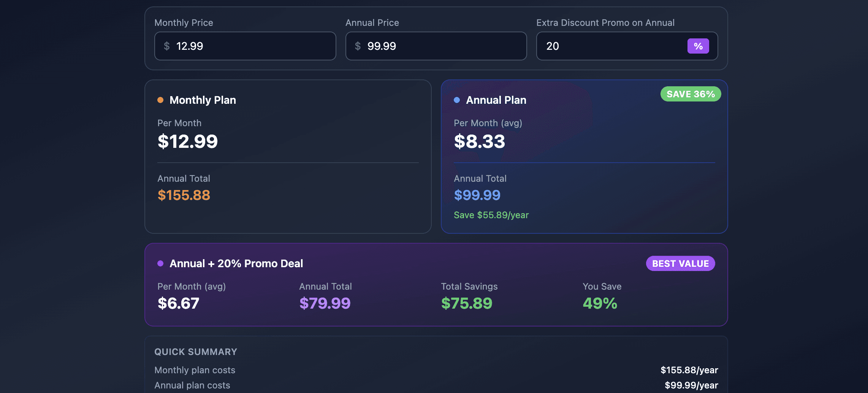The image size is (868, 393).
Task: Click the BEST VALUE badge
Action: point(680,263)
